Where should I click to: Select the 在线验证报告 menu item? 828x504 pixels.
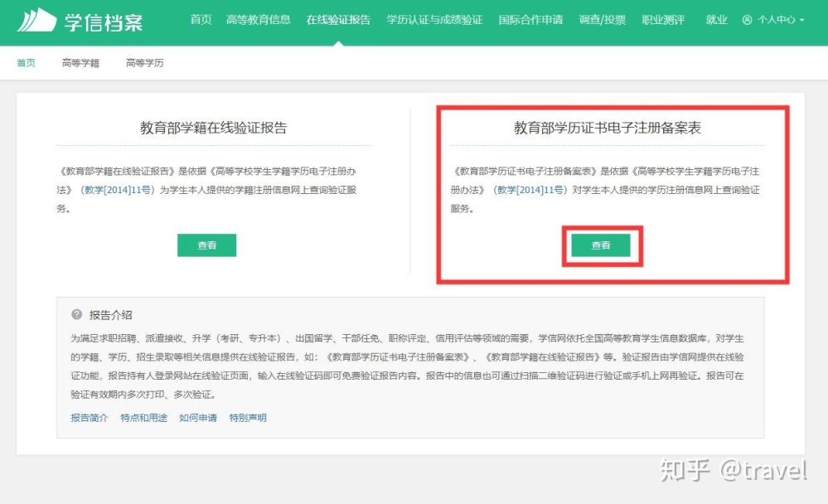point(338,20)
